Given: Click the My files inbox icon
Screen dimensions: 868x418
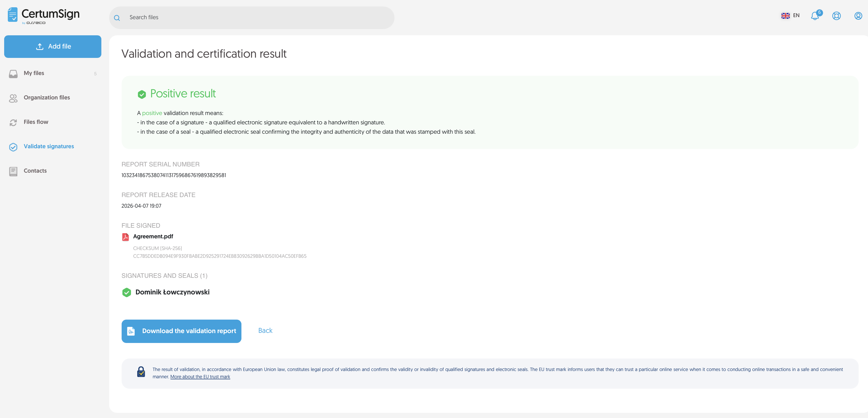Looking at the screenshot, I should [x=13, y=74].
